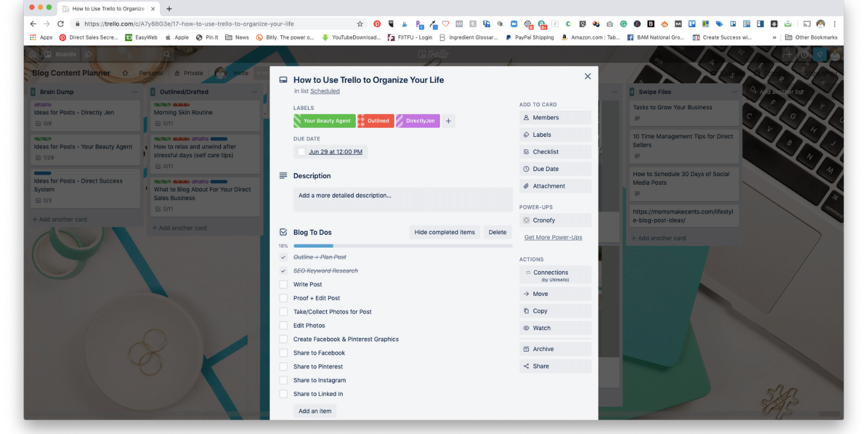
Task: Mark the due date Jun 29 complete
Action: click(x=301, y=152)
